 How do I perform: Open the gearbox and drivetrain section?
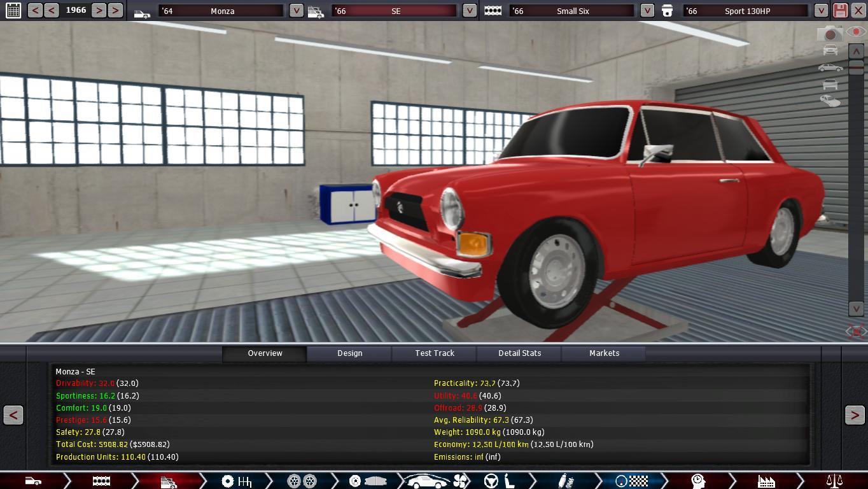(236, 481)
